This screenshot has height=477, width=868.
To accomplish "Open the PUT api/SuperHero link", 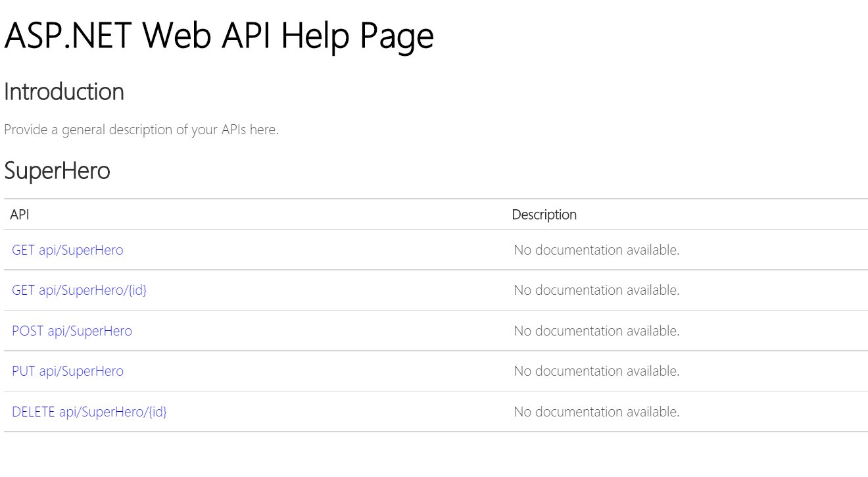I will point(67,371).
